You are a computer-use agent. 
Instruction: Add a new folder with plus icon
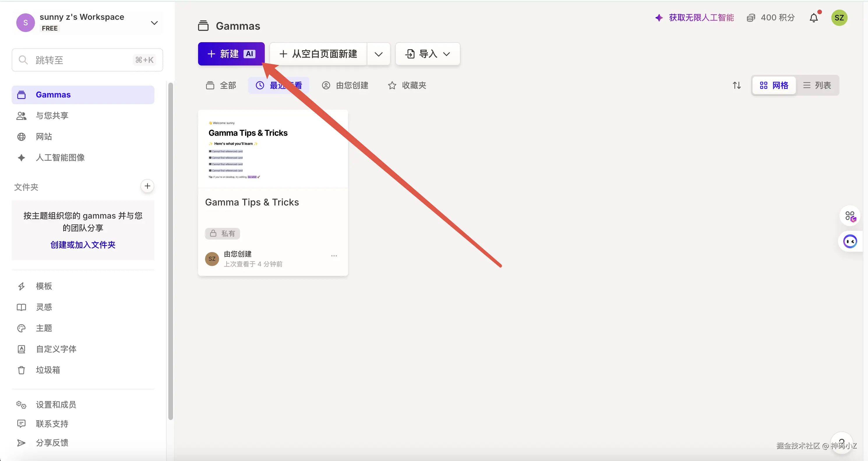click(147, 186)
